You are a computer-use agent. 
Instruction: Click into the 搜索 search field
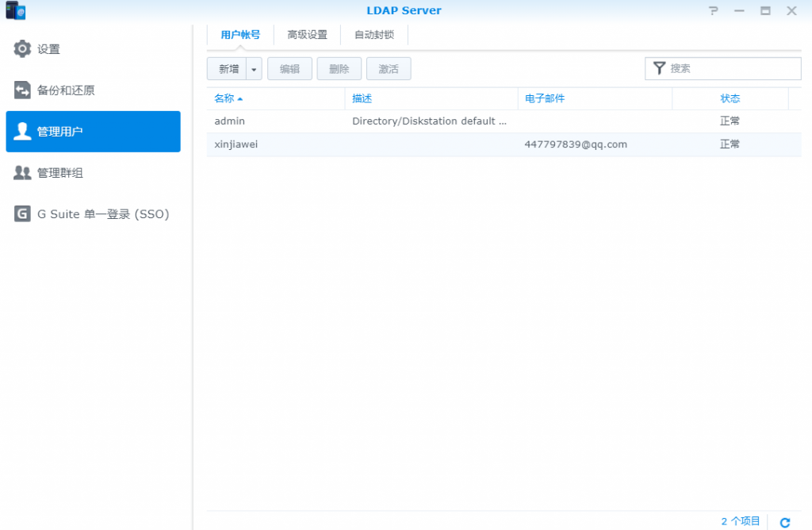click(733, 69)
